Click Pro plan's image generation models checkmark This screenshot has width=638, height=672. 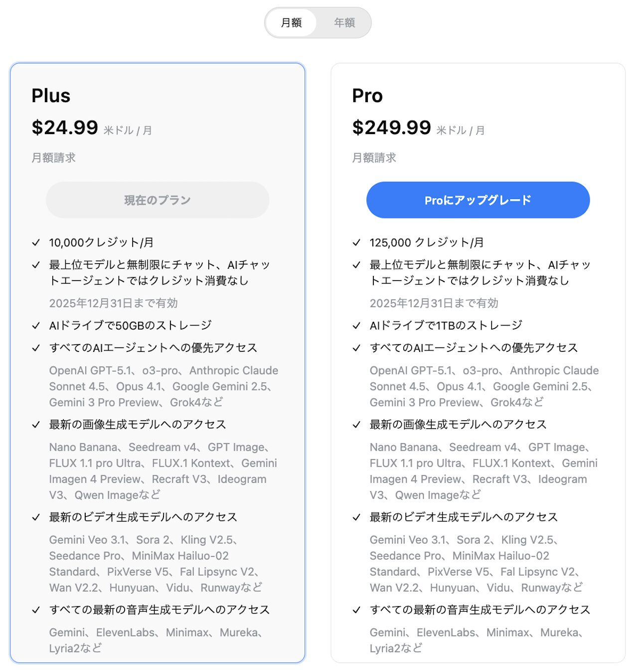point(356,425)
